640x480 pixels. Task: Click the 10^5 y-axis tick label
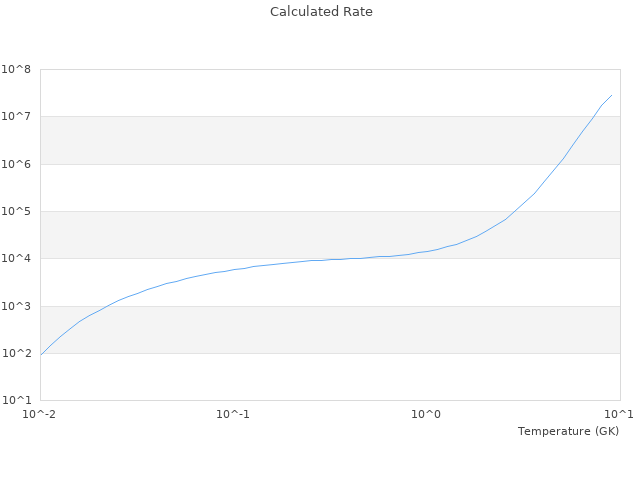[x=16, y=212]
